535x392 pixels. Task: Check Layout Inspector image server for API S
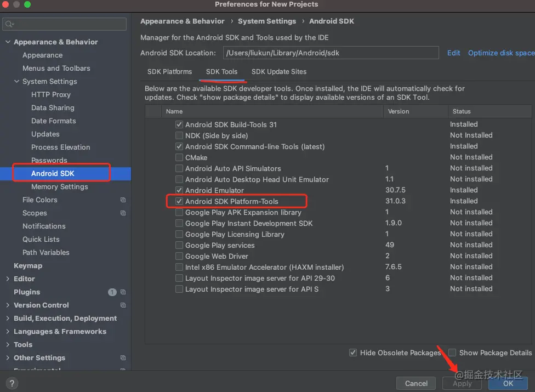tap(179, 289)
